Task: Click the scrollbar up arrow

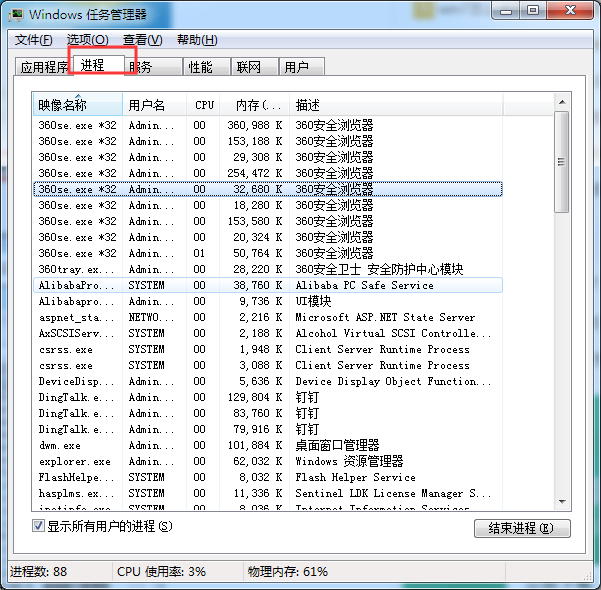Action: point(562,102)
